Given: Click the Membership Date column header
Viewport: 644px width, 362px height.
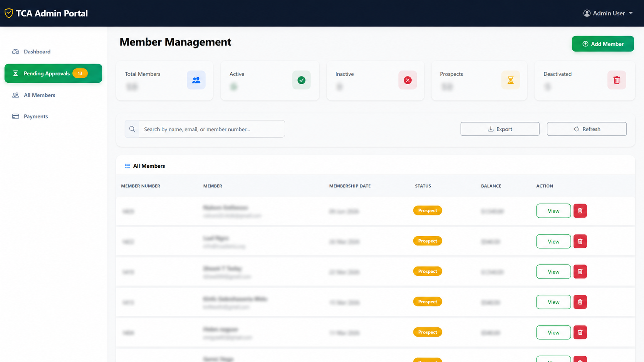Looking at the screenshot, I should tap(350, 186).
